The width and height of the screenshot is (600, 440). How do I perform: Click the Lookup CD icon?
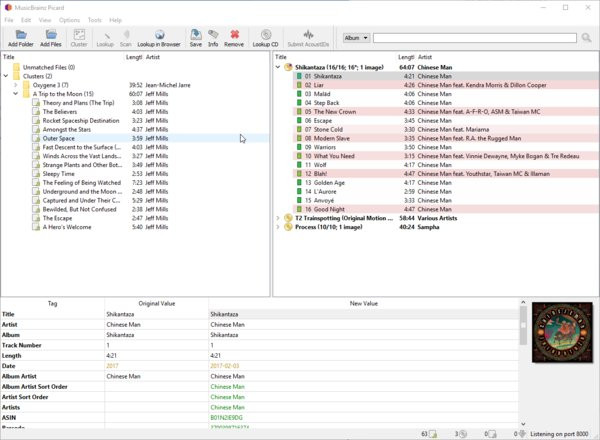pos(266,34)
